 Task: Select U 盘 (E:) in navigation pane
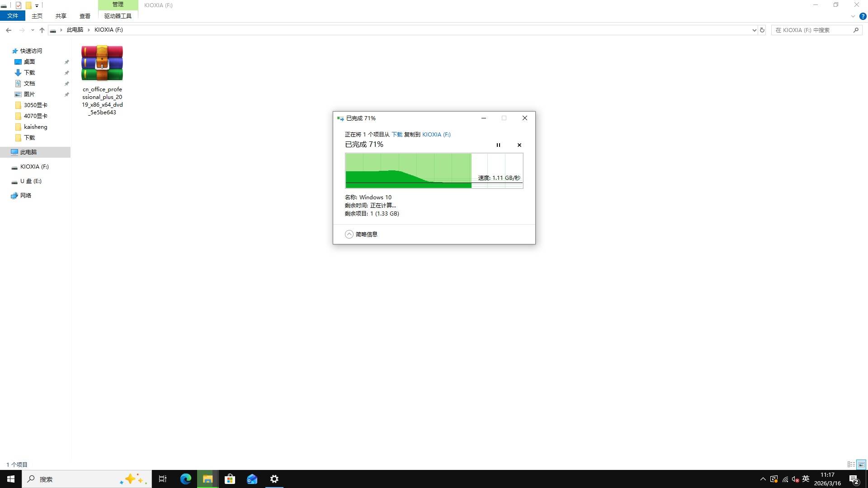coord(31,181)
